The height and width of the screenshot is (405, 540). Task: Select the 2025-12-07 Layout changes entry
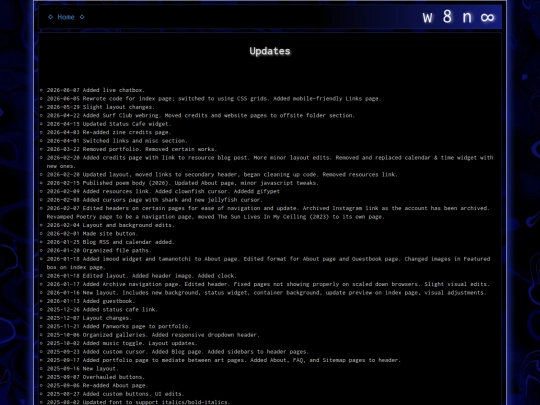[89, 318]
